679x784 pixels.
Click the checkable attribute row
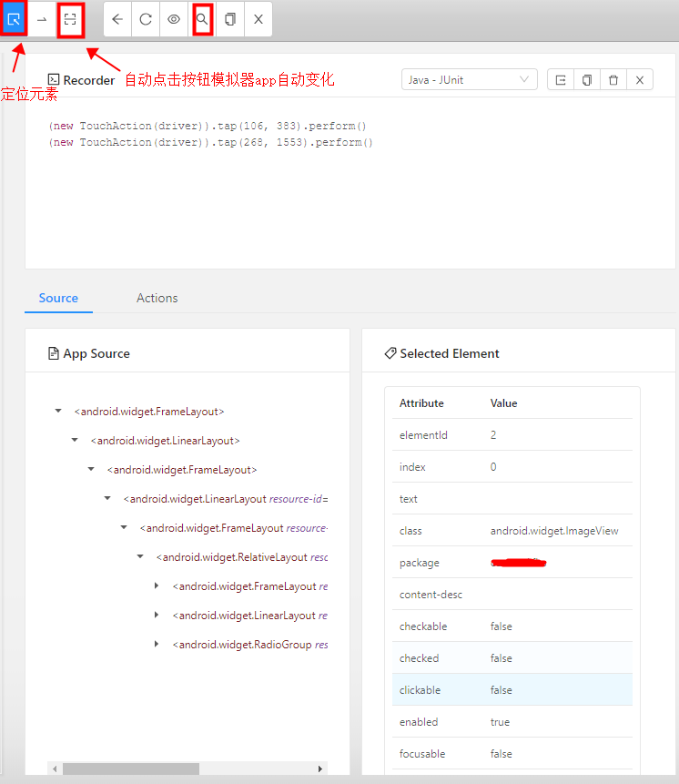pyautogui.click(x=512, y=626)
